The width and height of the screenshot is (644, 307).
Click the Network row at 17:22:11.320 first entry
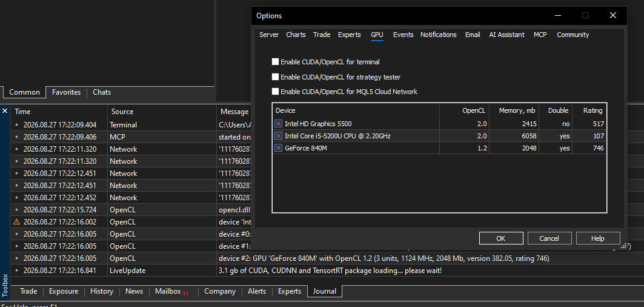click(x=131, y=149)
